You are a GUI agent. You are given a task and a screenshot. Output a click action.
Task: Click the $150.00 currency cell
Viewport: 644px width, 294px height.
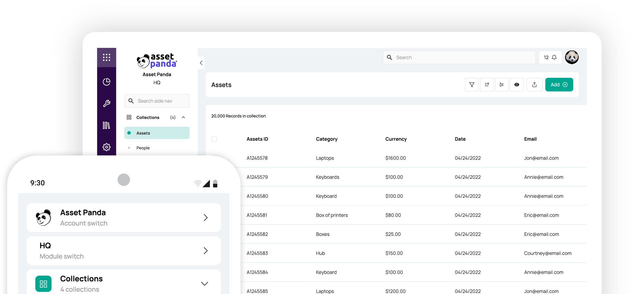(x=394, y=253)
